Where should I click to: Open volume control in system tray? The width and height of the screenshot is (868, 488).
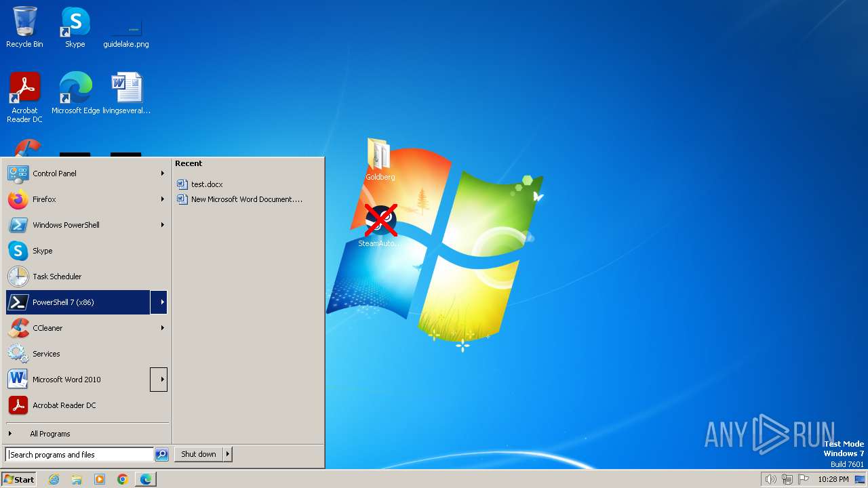click(x=770, y=479)
